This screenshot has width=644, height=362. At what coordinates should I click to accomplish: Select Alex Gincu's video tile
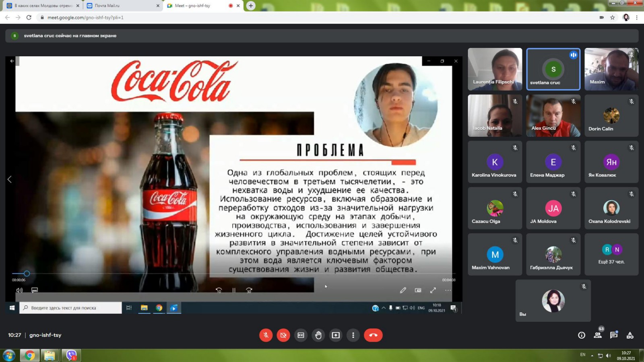tap(553, 116)
